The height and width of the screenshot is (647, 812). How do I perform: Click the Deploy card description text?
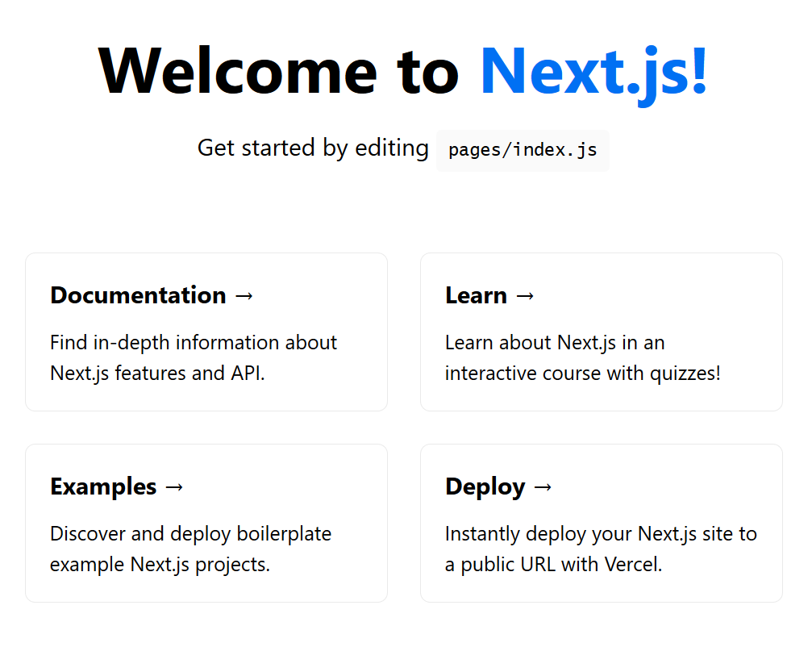click(601, 549)
